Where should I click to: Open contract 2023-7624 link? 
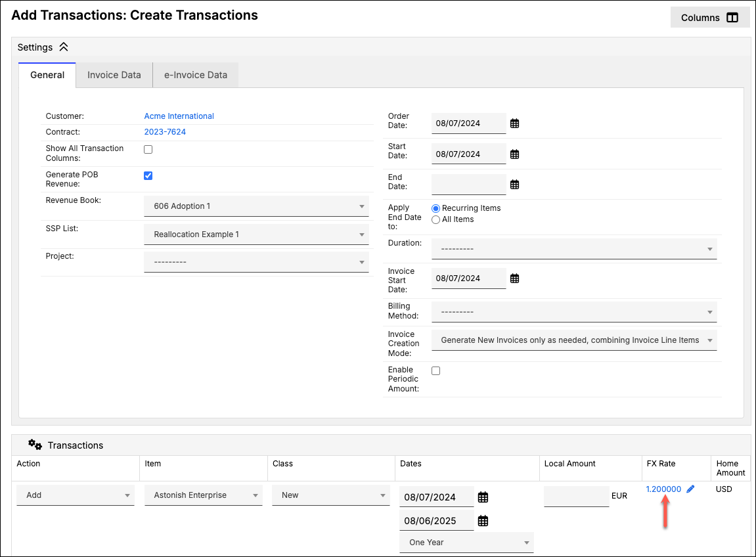[165, 132]
